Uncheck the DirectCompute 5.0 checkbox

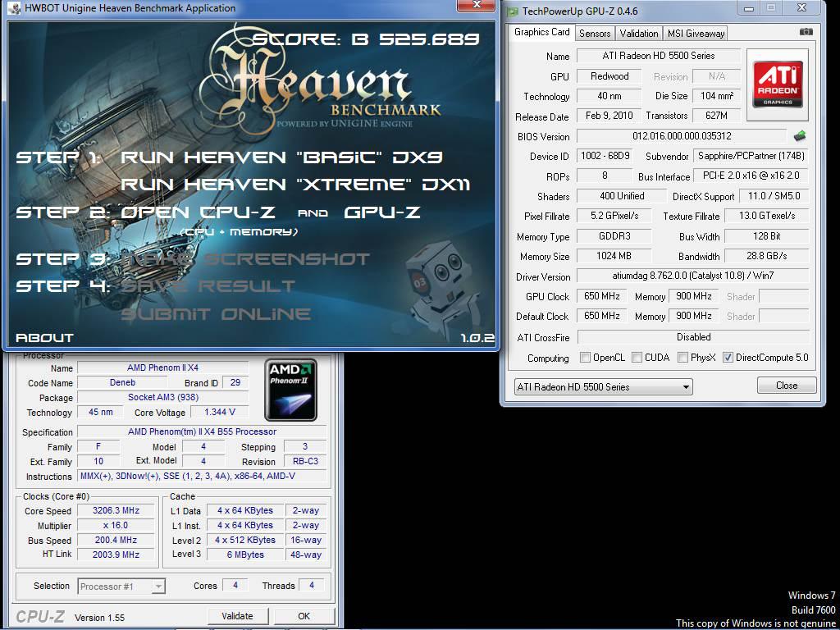coord(728,358)
